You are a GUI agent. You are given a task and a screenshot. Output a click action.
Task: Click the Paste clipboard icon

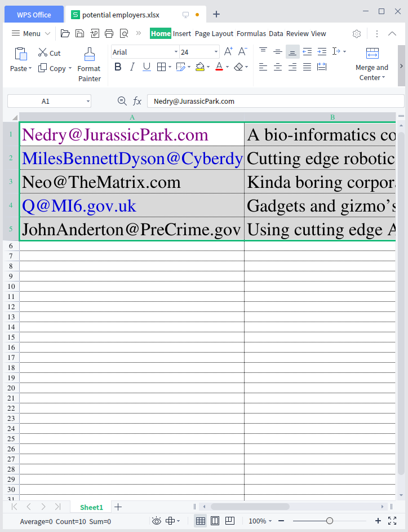point(21,54)
